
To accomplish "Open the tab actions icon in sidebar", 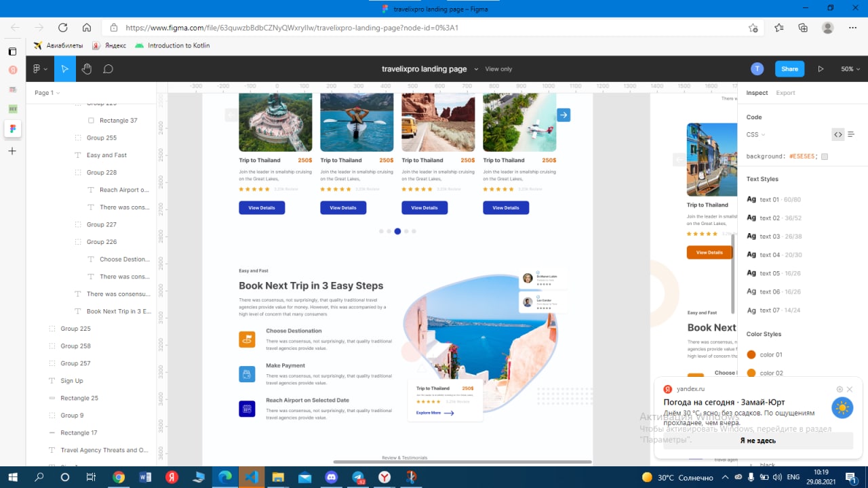I will (12, 52).
